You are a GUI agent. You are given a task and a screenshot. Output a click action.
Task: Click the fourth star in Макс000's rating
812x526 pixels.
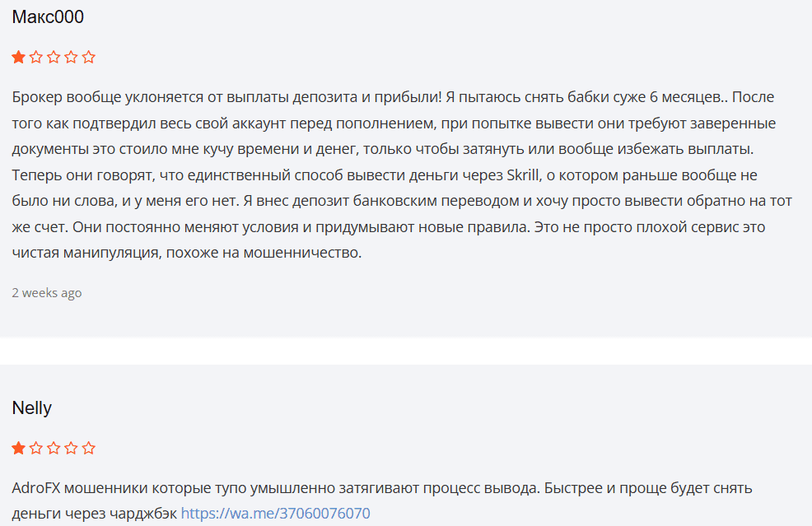pyautogui.click(x=72, y=58)
